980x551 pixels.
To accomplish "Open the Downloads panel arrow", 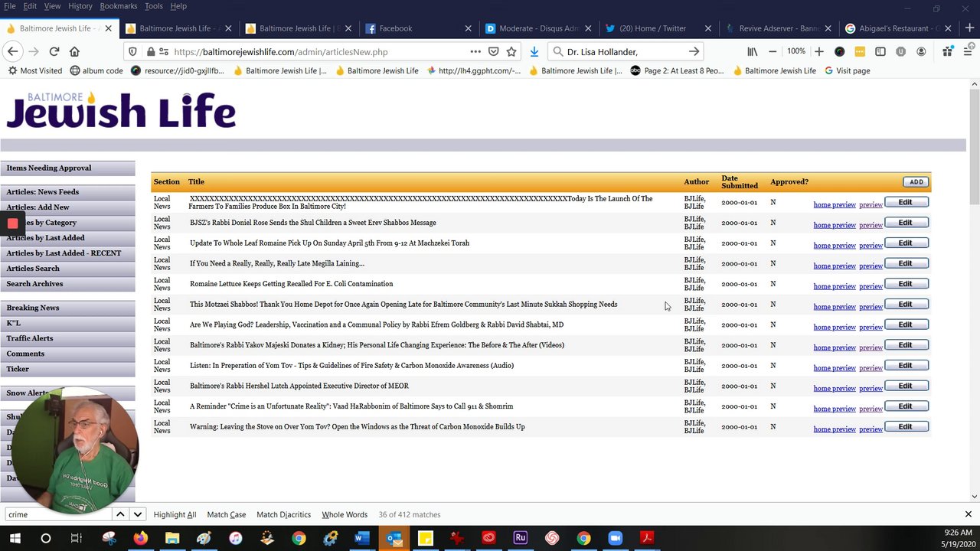I will 534,51.
